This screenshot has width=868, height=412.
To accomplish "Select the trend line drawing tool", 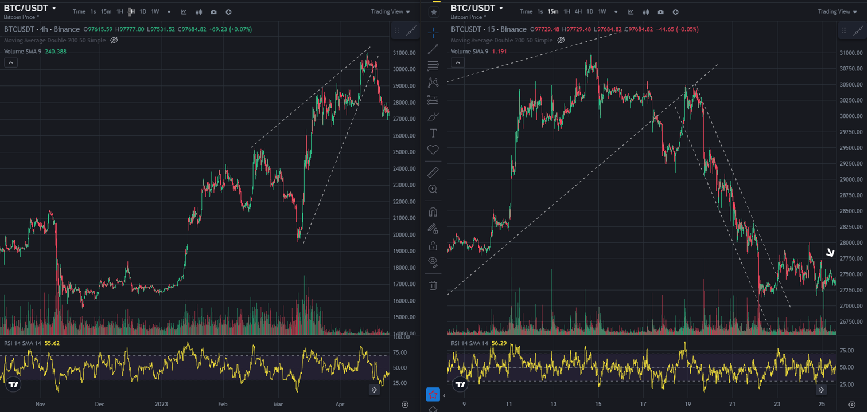I will pos(433,49).
